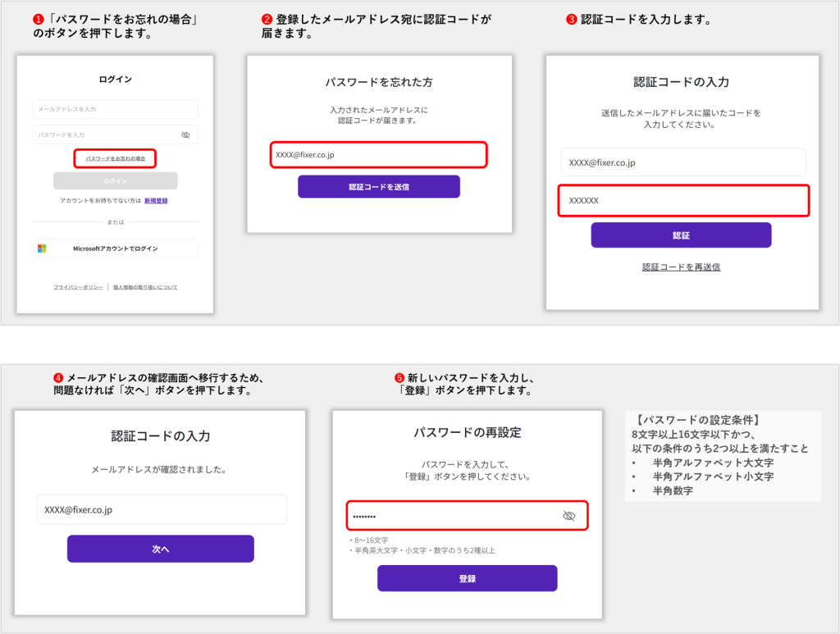Click the パスワードをお忘れの場合 link
Screen dimensions: 840x634
[116, 158]
